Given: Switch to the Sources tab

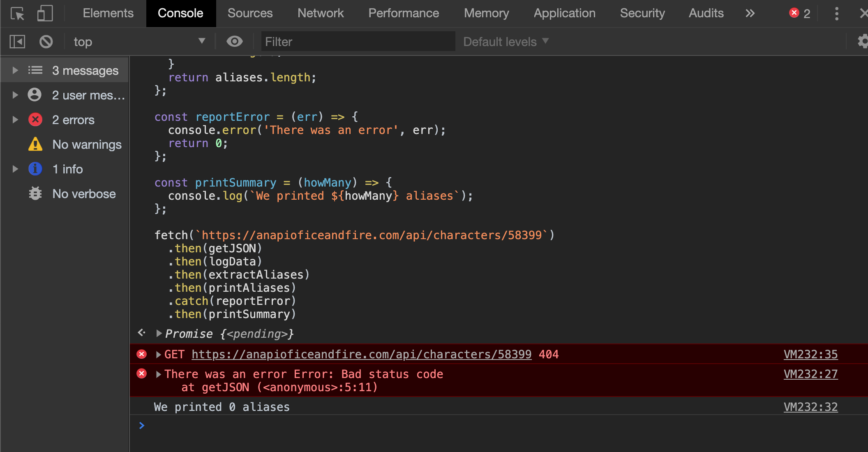Looking at the screenshot, I should click(250, 14).
